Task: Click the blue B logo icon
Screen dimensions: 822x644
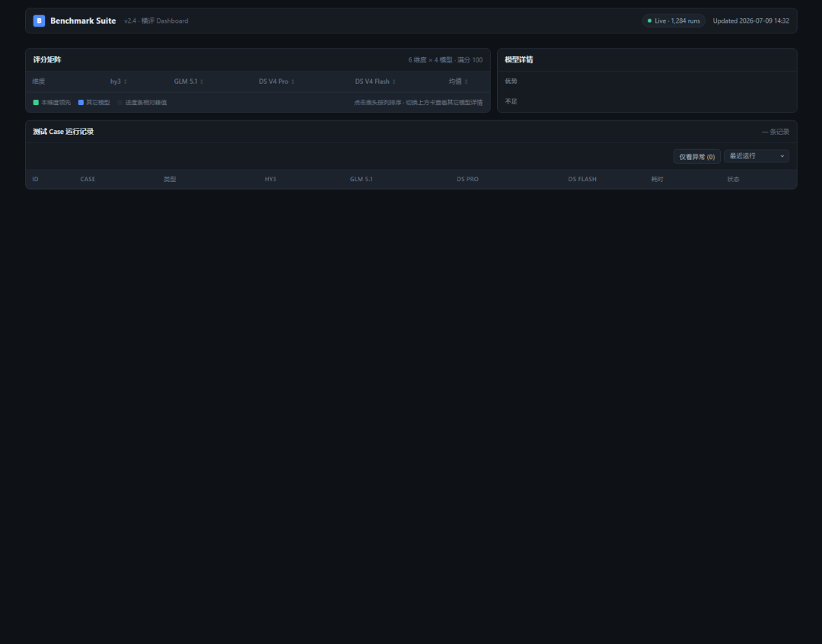Action: [39, 21]
